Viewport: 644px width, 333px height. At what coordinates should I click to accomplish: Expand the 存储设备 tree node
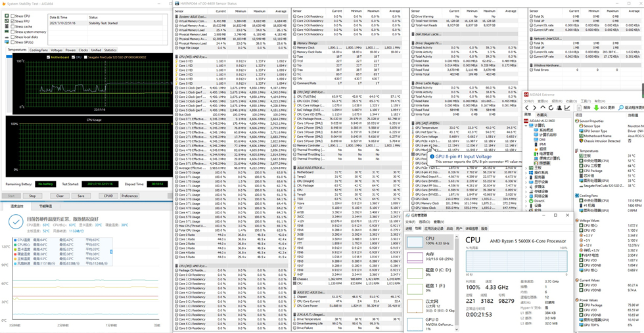526,191
